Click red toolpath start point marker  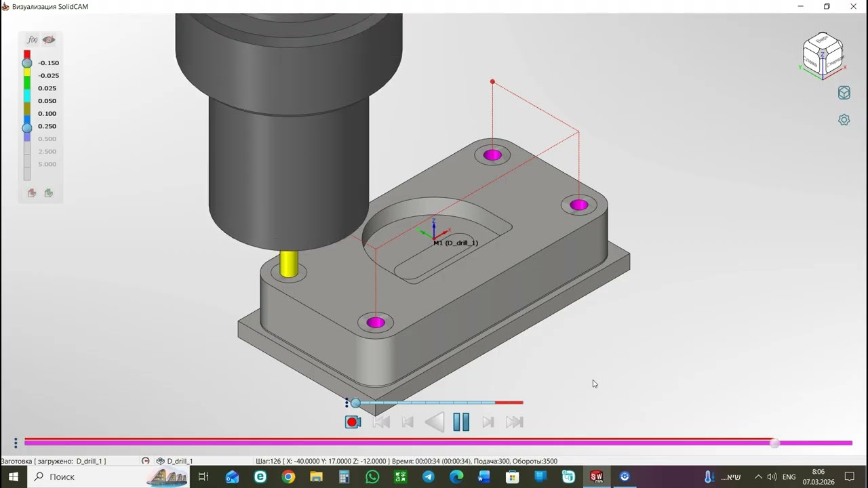coord(493,82)
